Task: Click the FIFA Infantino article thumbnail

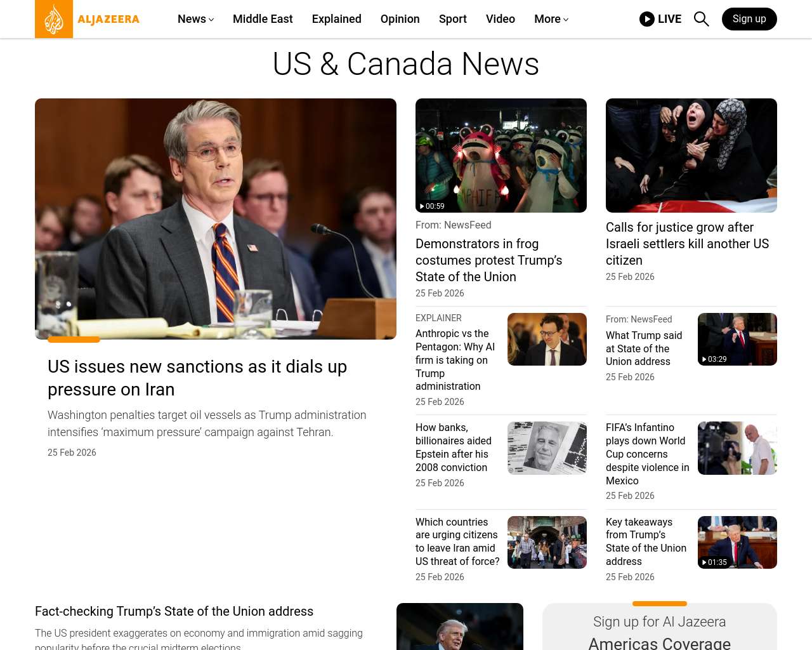Action: [x=737, y=448]
